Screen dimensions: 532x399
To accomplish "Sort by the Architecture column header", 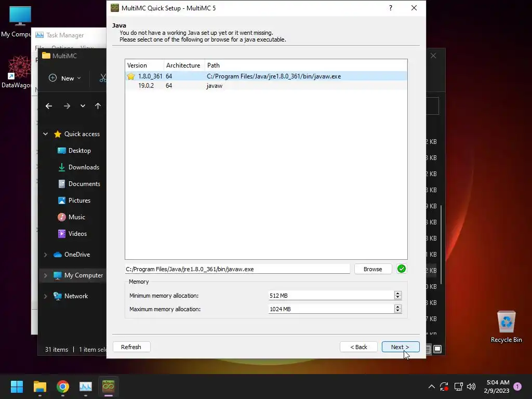I will tap(184, 65).
